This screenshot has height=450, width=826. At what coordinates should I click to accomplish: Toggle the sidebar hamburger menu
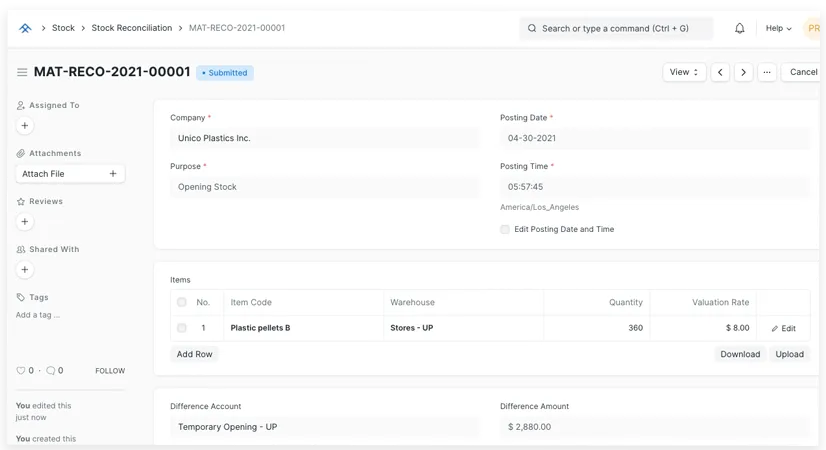click(x=22, y=72)
